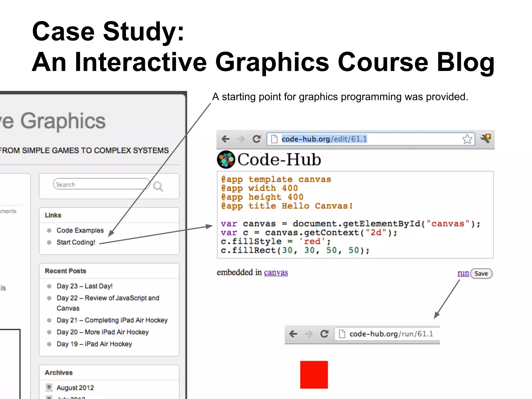Screen dimensions: 532x399
Task: Focus the code-hub.org/run/61.1 address bar
Action: pyautogui.click(x=387, y=334)
